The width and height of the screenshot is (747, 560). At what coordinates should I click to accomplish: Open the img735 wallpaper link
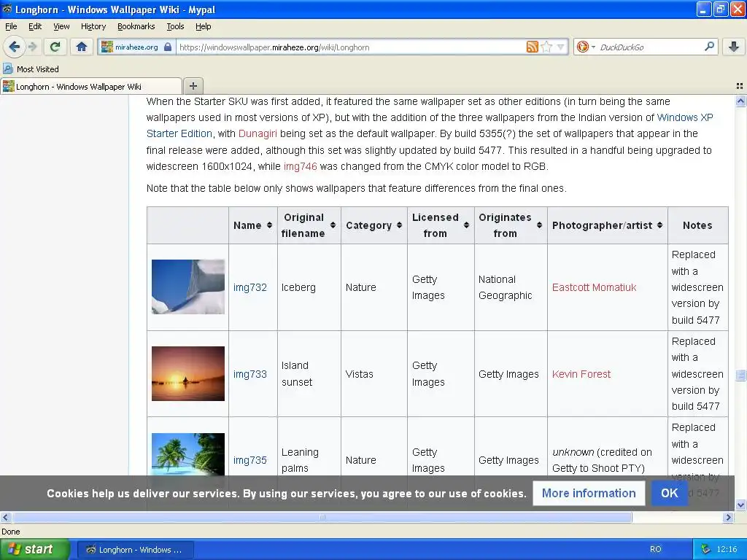pyautogui.click(x=250, y=460)
